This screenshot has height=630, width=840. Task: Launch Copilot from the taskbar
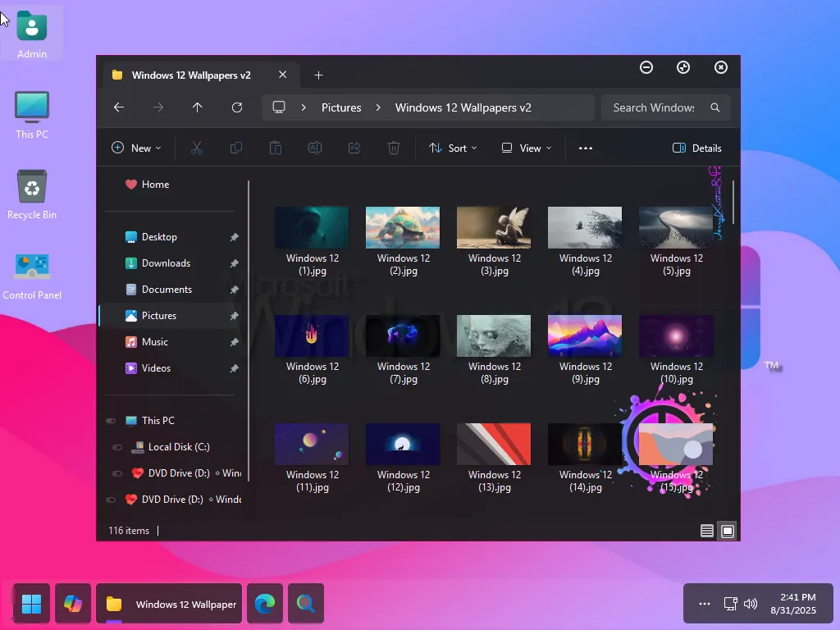[73, 604]
